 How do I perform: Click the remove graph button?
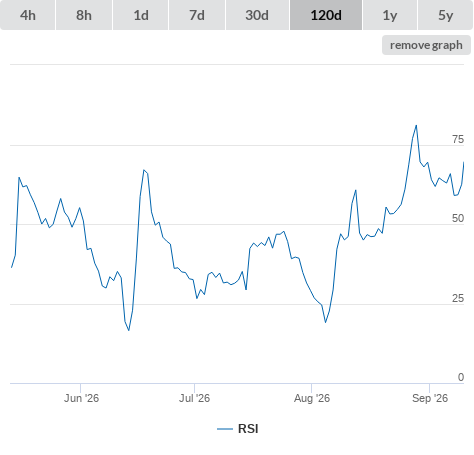point(426,45)
